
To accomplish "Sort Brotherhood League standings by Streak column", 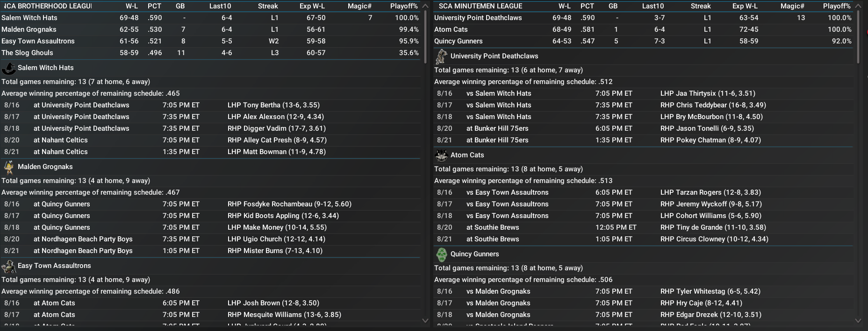I will 268,6.
